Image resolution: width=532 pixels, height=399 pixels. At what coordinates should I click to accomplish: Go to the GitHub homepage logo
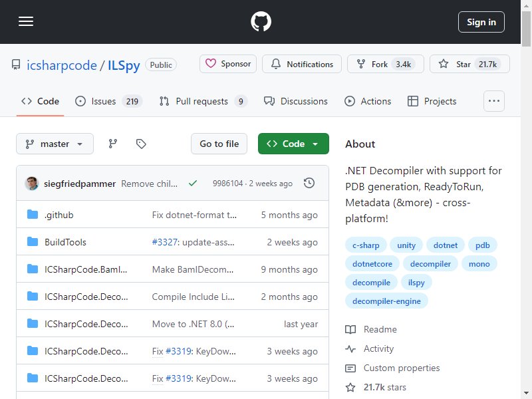coord(261,22)
